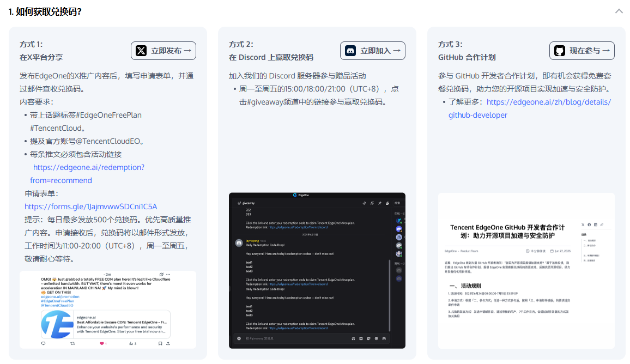Viewport: 630px width, 364px height.
Task: Click the '在 Discord 上赢取兑换码' title
Action: coord(271,57)
